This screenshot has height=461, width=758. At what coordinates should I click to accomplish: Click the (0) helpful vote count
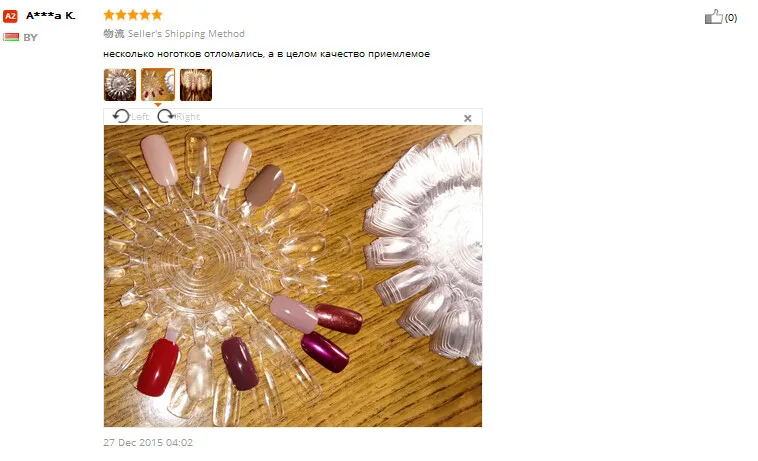point(730,18)
